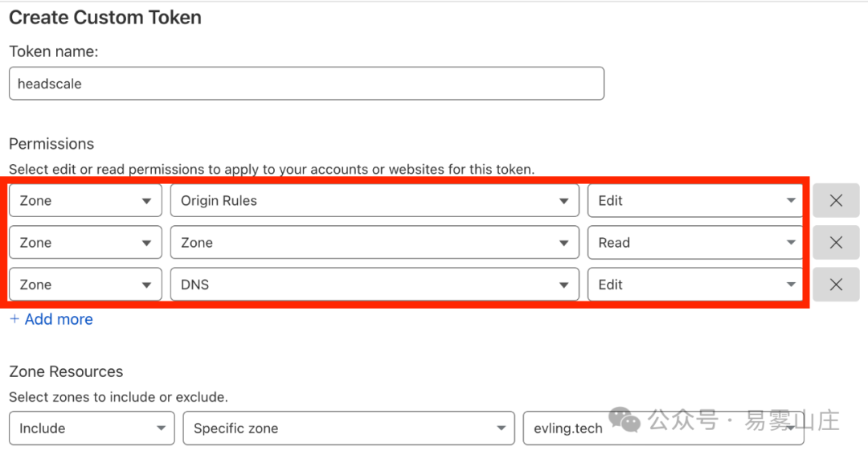Open the Edit level dropdown for Origin Rules

(695, 200)
